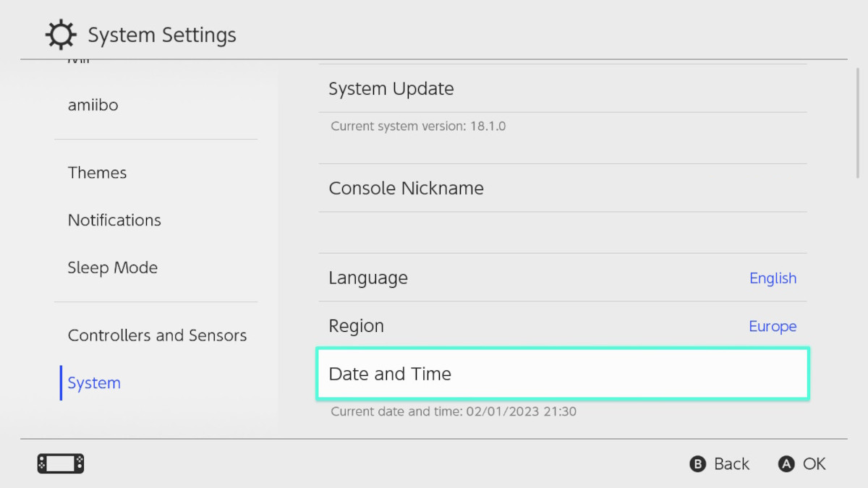Image resolution: width=868 pixels, height=488 pixels.
Task: Click the Back label
Action: (x=731, y=464)
